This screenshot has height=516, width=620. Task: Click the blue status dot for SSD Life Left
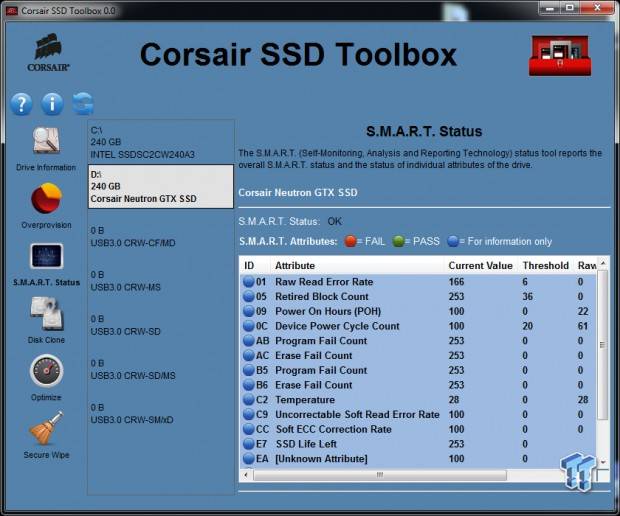tap(249, 444)
